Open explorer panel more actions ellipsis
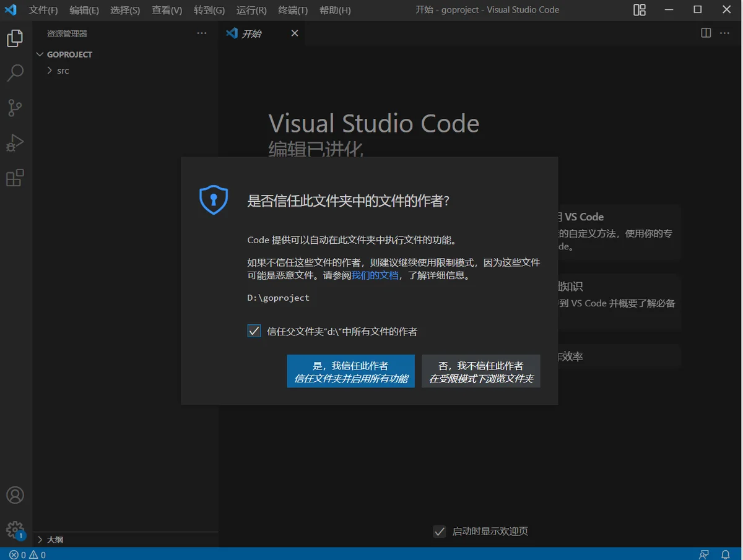The height and width of the screenshot is (560, 743). 202,33
